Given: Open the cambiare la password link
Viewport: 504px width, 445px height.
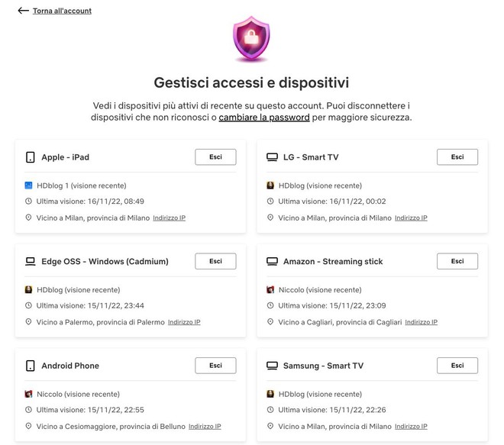Looking at the screenshot, I should click(x=264, y=118).
